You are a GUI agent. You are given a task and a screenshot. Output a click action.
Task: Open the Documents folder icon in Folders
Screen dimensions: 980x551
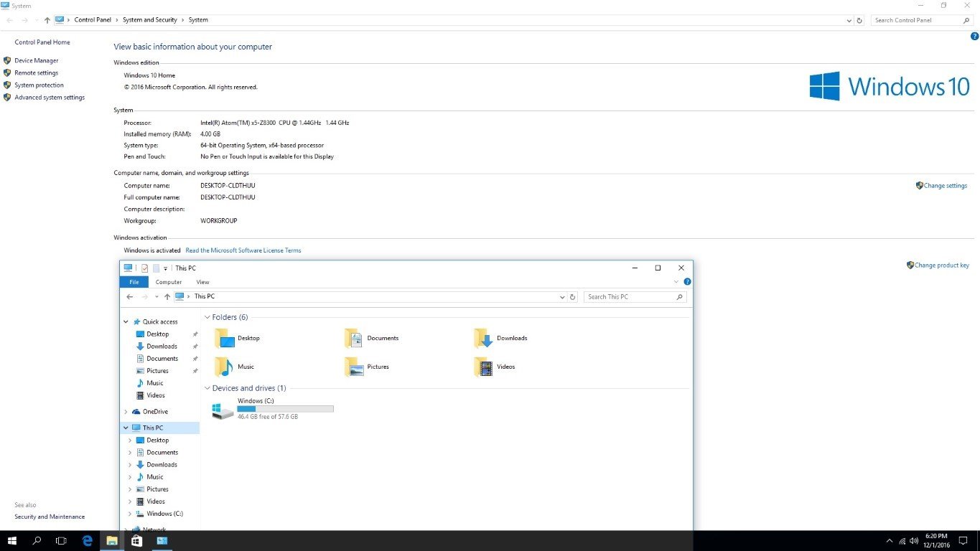point(354,338)
